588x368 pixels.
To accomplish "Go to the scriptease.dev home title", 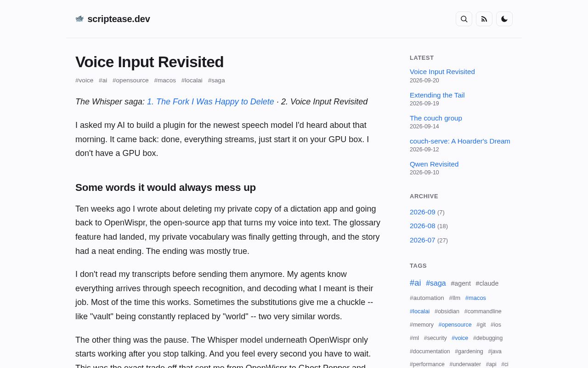I will click(119, 19).
